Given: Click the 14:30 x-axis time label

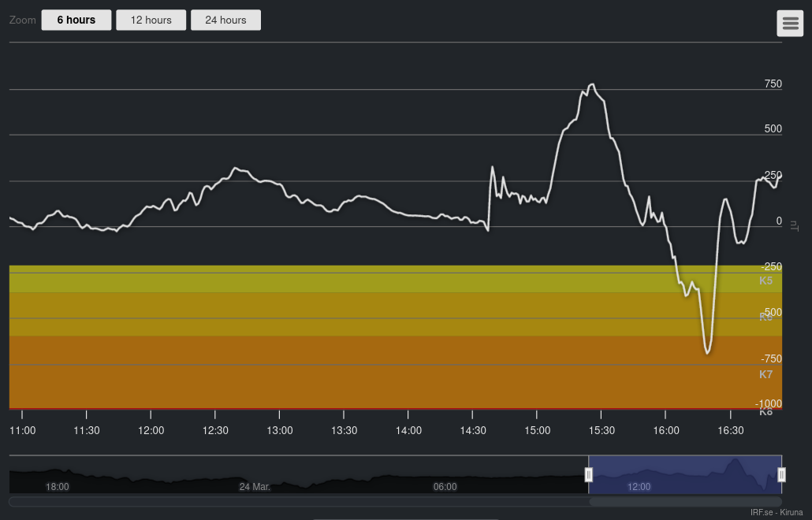Looking at the screenshot, I should (x=473, y=430).
